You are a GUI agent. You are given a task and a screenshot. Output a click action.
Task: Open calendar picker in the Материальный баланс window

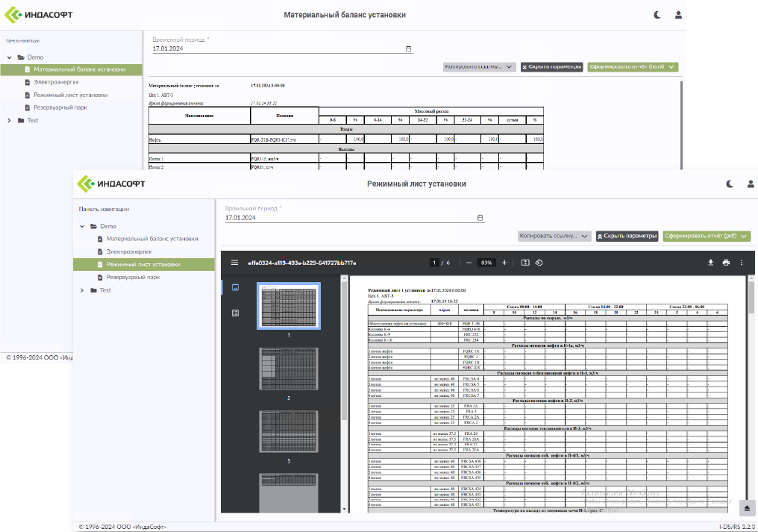409,48
